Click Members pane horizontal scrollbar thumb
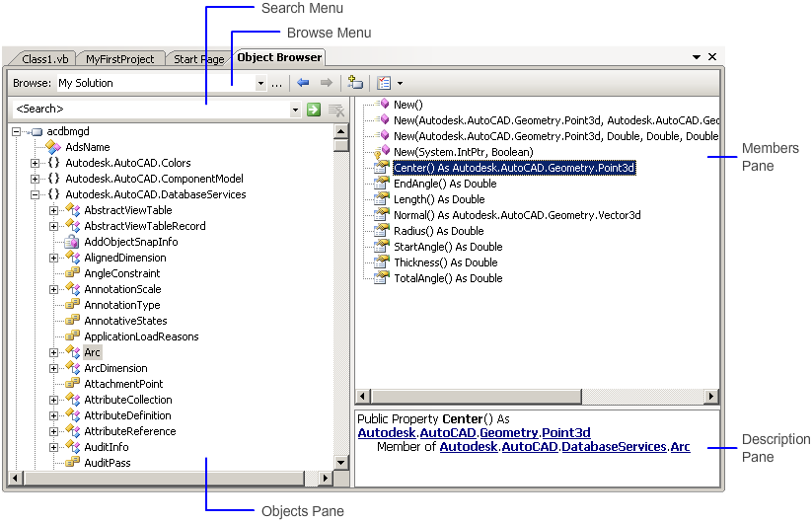 (x=476, y=396)
